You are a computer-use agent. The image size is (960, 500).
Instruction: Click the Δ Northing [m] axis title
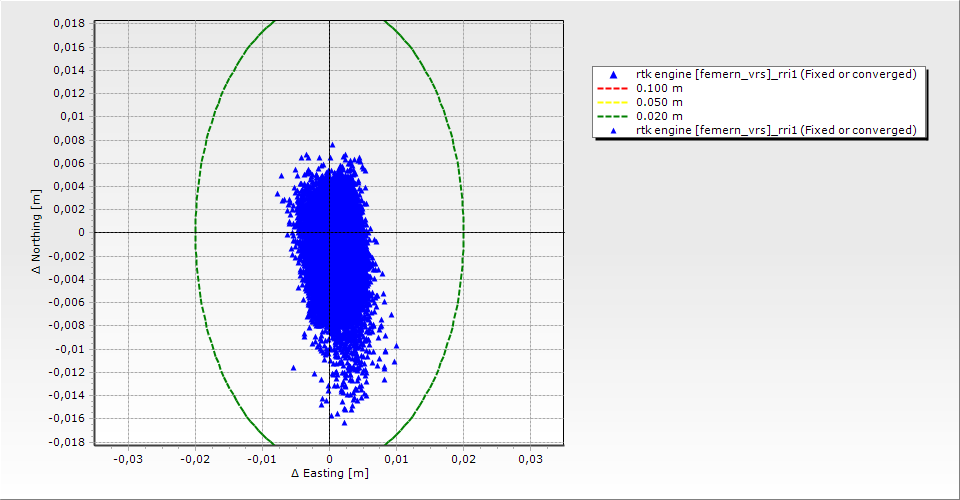click(37, 232)
